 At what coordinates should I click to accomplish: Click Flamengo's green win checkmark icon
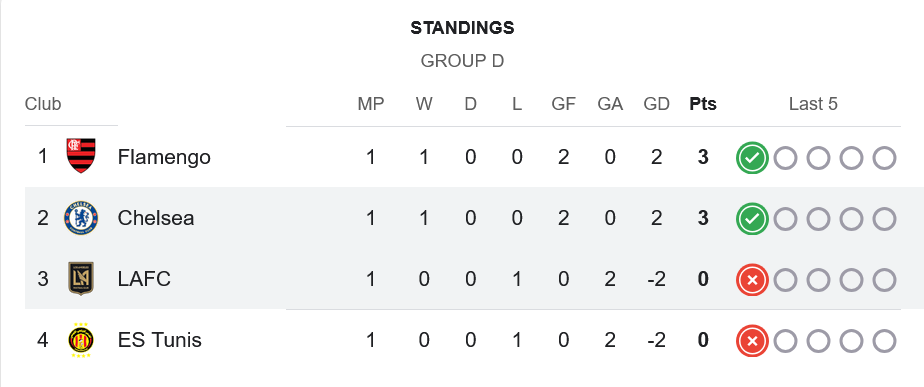752,158
